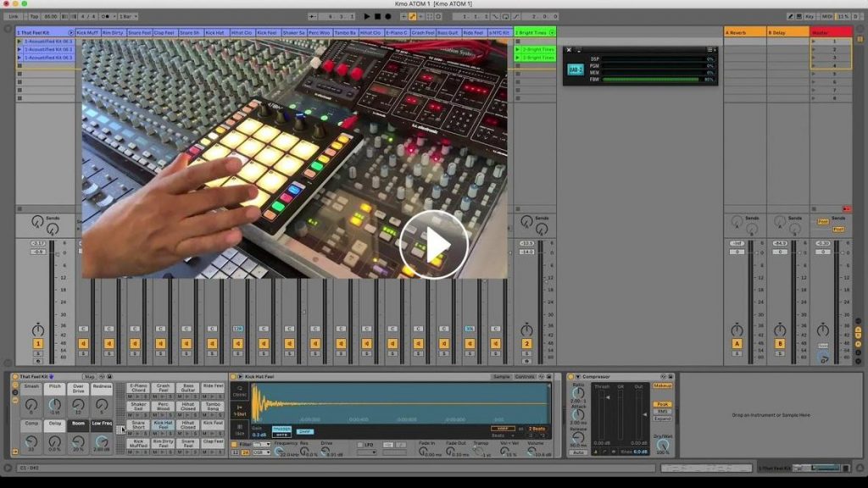This screenshot has width=868, height=488.
Task: Open the Sample tab in Simpler
Action: pos(501,377)
